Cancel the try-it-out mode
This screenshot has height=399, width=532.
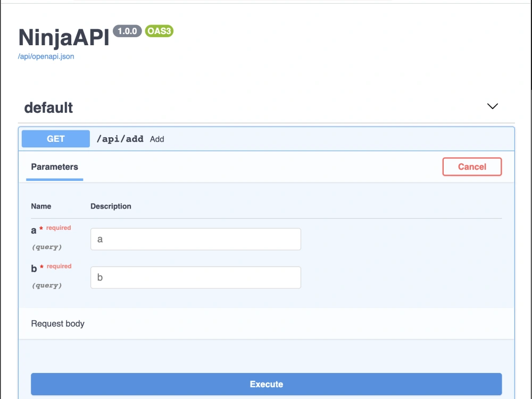[472, 167]
